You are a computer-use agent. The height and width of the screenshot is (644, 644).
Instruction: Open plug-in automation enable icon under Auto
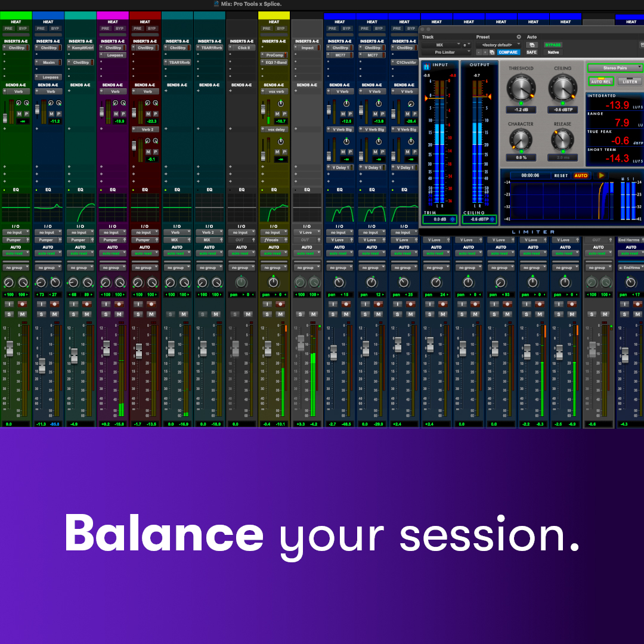coord(531,45)
